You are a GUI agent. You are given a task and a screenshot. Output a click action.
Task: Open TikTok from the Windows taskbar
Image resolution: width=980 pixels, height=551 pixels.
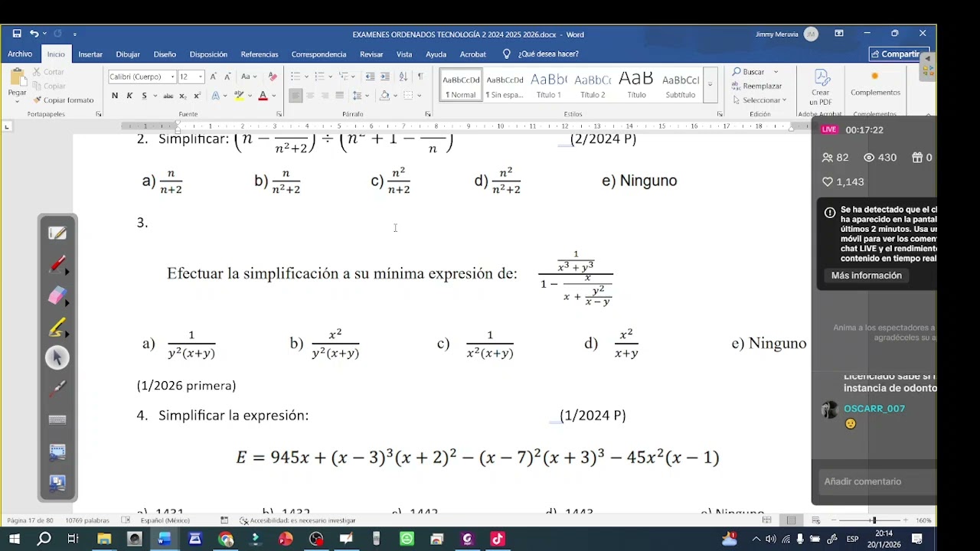click(x=497, y=539)
